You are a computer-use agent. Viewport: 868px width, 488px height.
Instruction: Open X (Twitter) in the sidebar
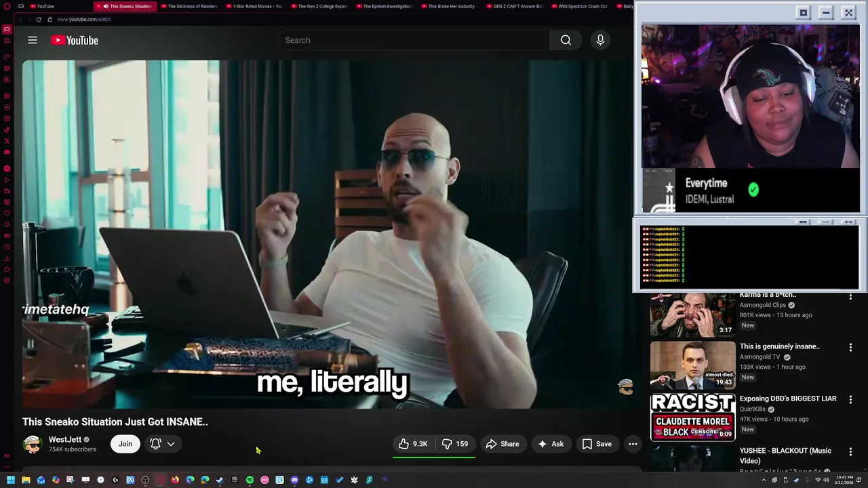pos(7,141)
